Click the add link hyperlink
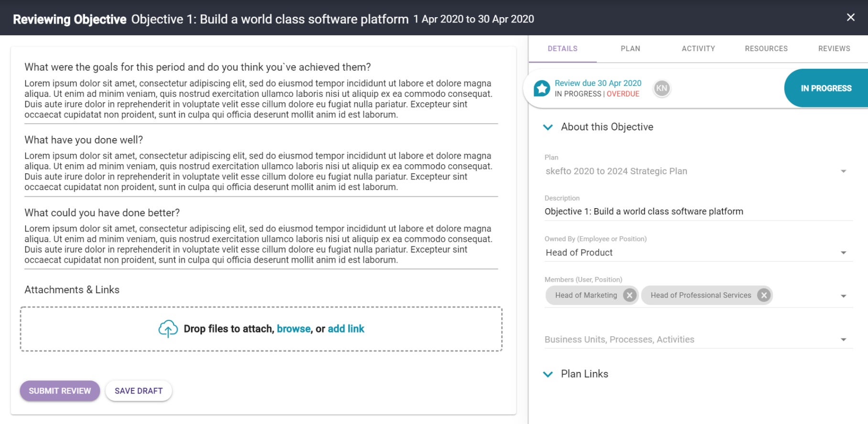Image resolution: width=868 pixels, height=424 pixels. (346, 329)
